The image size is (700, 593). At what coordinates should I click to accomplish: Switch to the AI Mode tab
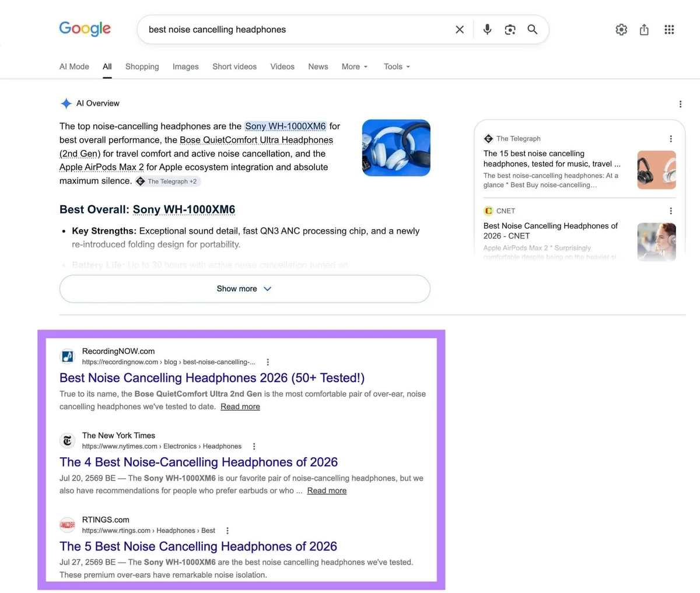(74, 66)
